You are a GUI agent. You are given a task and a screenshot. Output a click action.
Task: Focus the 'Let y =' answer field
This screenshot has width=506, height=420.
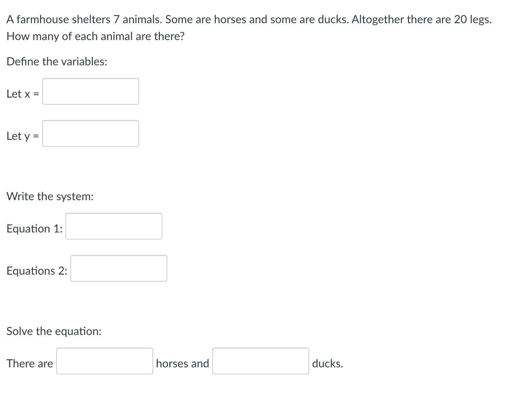[x=91, y=133]
